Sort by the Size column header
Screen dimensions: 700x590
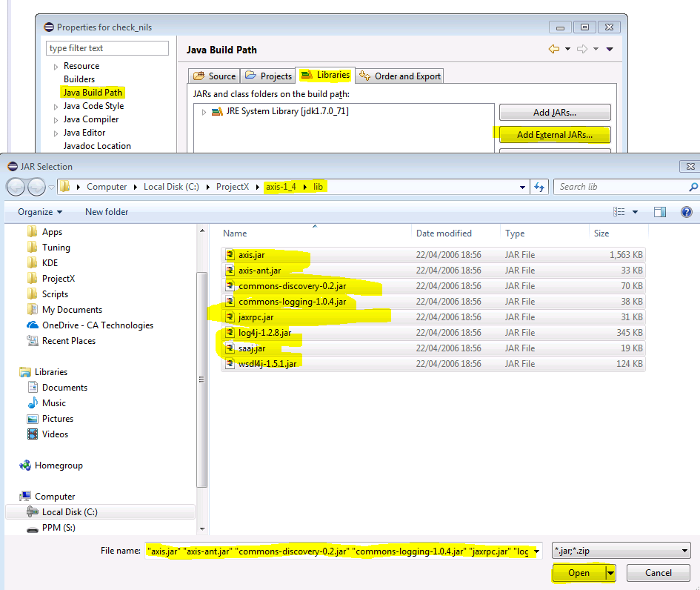619,233
